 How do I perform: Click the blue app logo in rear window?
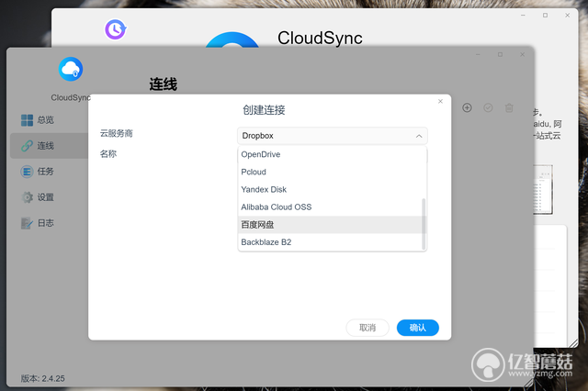tap(232, 39)
